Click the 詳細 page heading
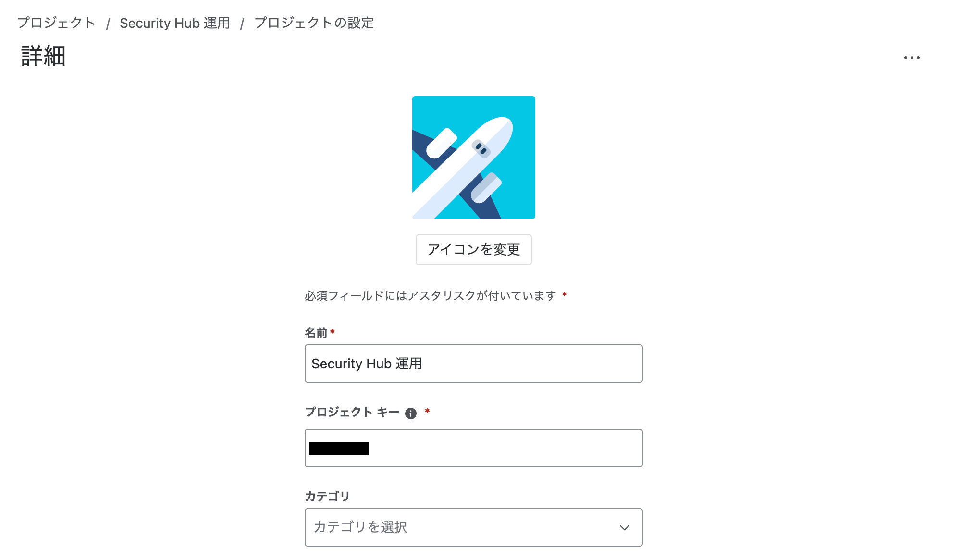Image resolution: width=961 pixels, height=560 pixels. coord(43,56)
